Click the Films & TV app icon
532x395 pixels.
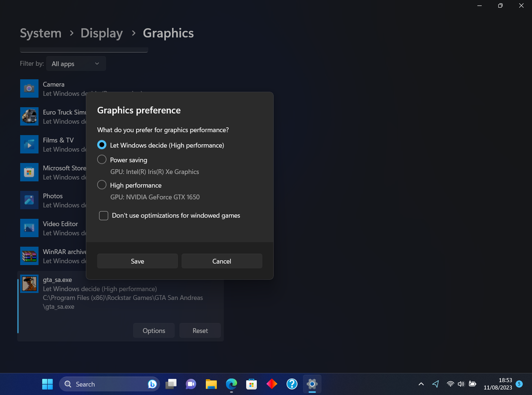[29, 144]
